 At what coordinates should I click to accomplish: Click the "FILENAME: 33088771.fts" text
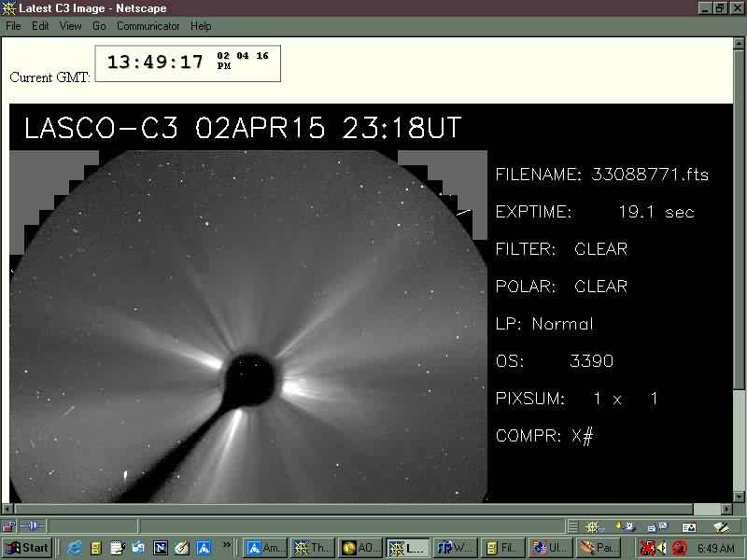pos(602,175)
